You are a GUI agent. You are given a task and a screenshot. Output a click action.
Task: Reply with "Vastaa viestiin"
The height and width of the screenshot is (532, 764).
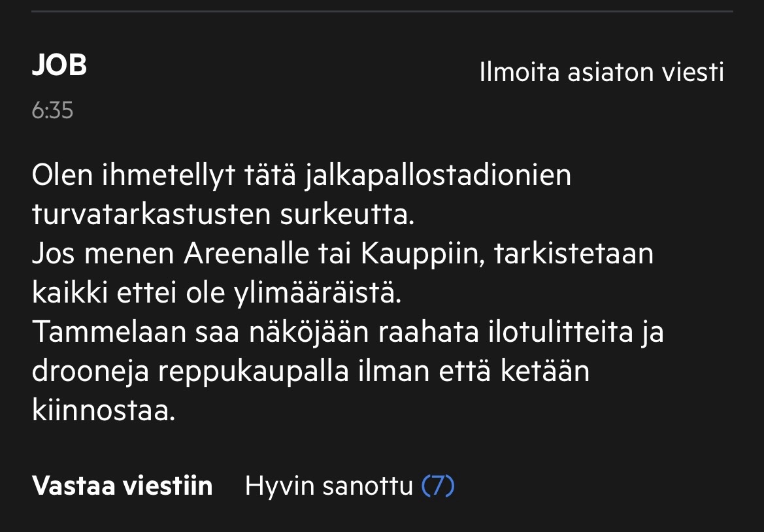tap(122, 486)
